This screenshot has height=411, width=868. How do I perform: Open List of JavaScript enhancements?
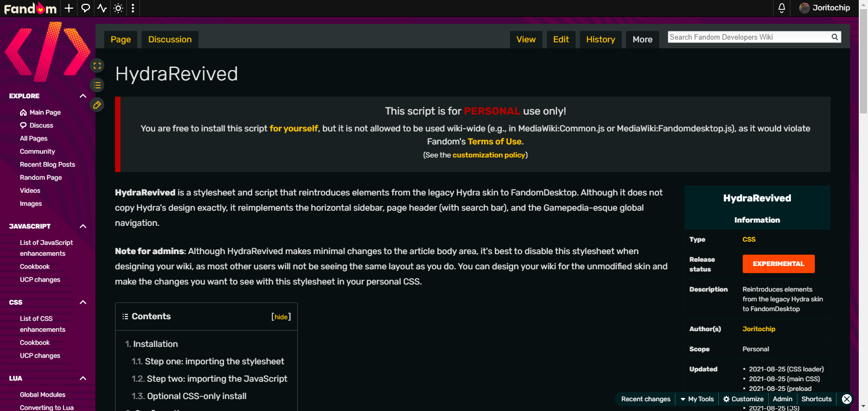tap(47, 248)
